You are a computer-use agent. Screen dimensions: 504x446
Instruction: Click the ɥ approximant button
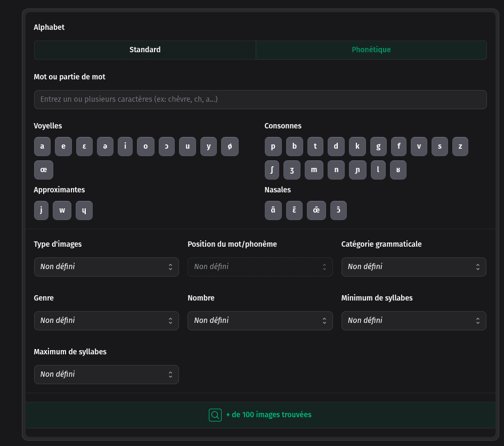pyautogui.click(x=84, y=210)
